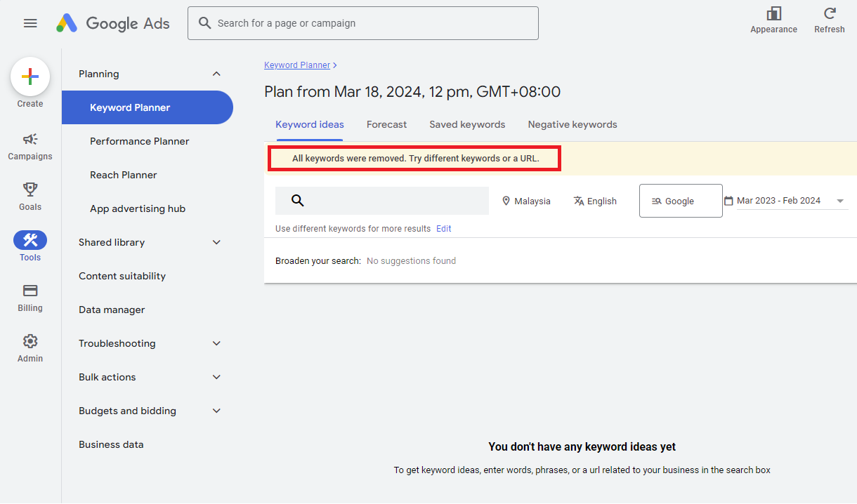Select Keyword Planner in the sidebar
Viewport: 857px width, 504px height.
pyautogui.click(x=148, y=107)
